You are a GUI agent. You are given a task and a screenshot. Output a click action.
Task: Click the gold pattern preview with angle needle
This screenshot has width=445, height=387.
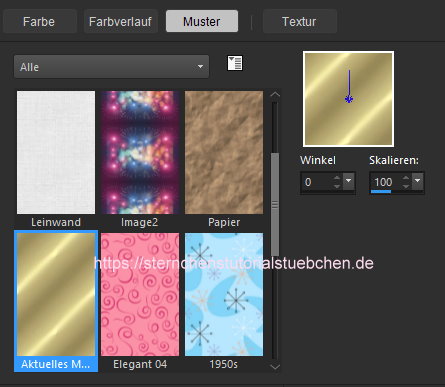[x=348, y=99]
